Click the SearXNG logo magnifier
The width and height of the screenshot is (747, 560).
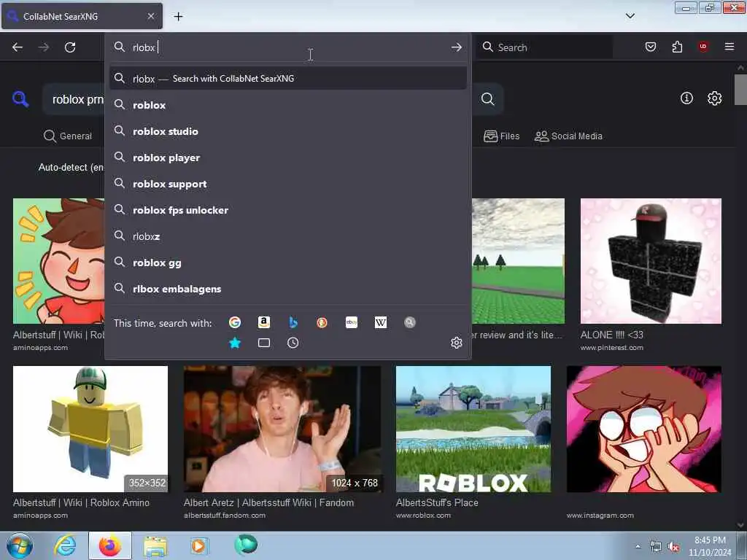pos(20,99)
